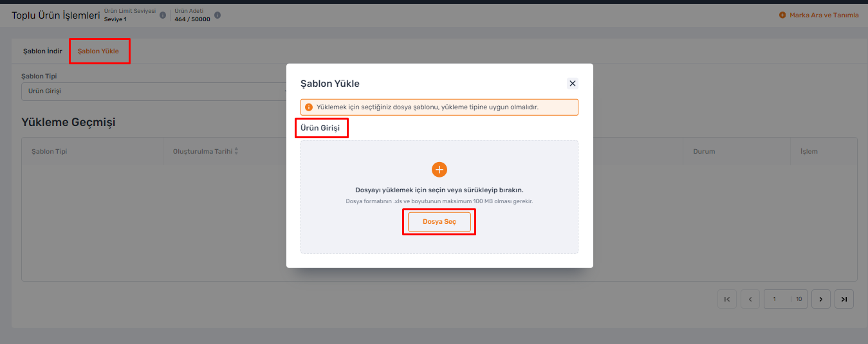Sort by Oluşturulma Tarihi using sort arrows
This screenshot has height=344, width=868.
236,152
